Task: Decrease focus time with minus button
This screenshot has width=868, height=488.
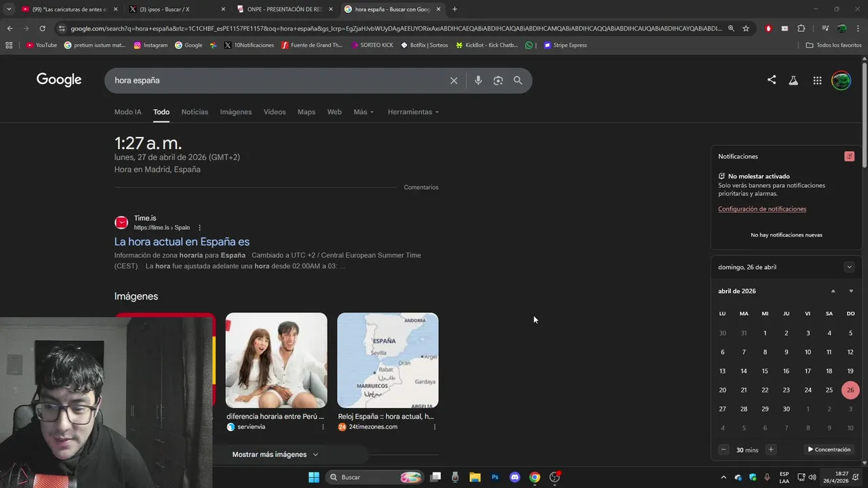Action: pos(724,449)
